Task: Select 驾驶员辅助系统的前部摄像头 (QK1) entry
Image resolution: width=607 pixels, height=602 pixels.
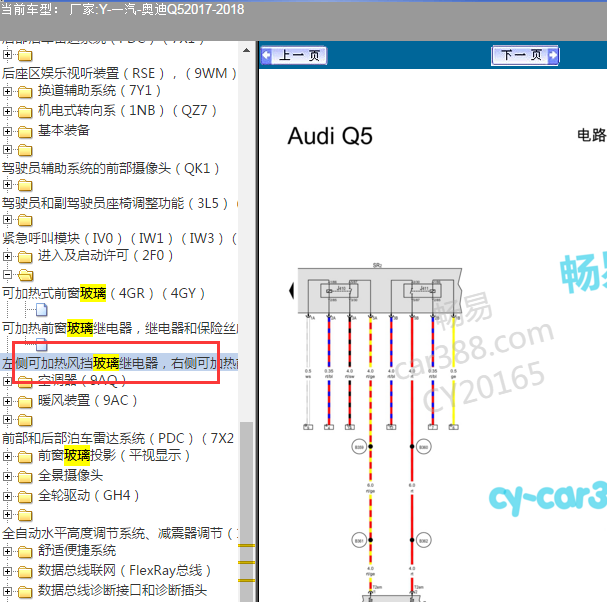Action: [111, 169]
